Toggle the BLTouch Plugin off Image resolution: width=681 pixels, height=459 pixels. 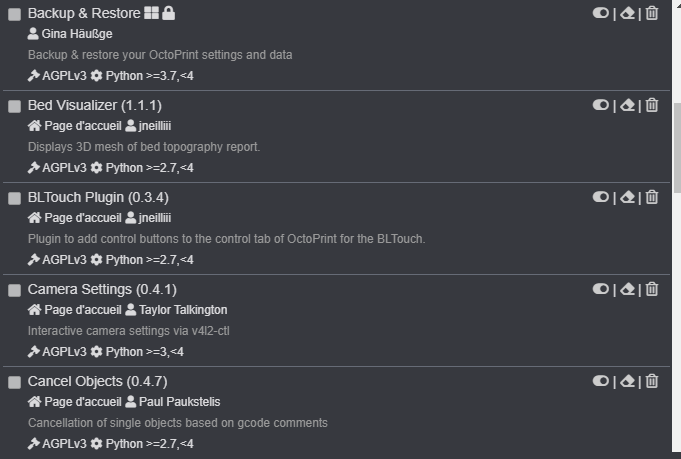pyautogui.click(x=600, y=197)
